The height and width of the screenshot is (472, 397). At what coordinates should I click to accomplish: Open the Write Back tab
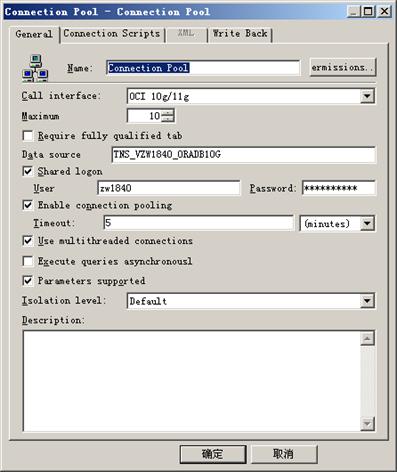[240, 34]
